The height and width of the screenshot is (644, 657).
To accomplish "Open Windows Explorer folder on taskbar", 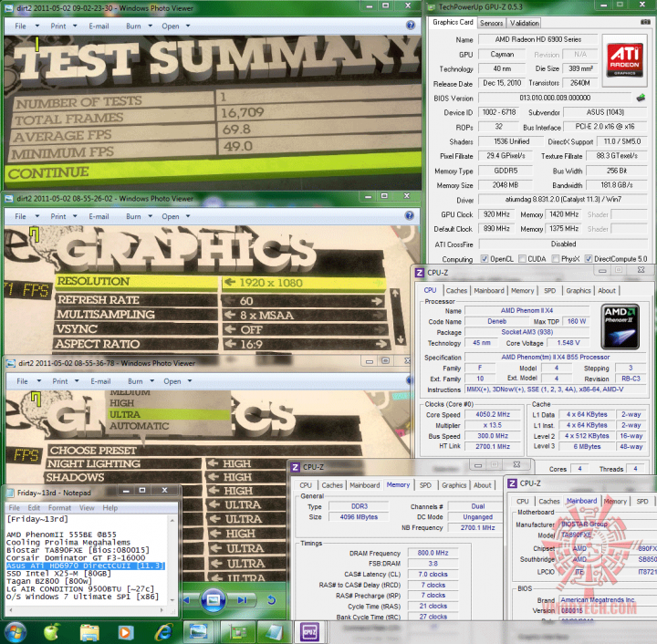I will point(89,631).
